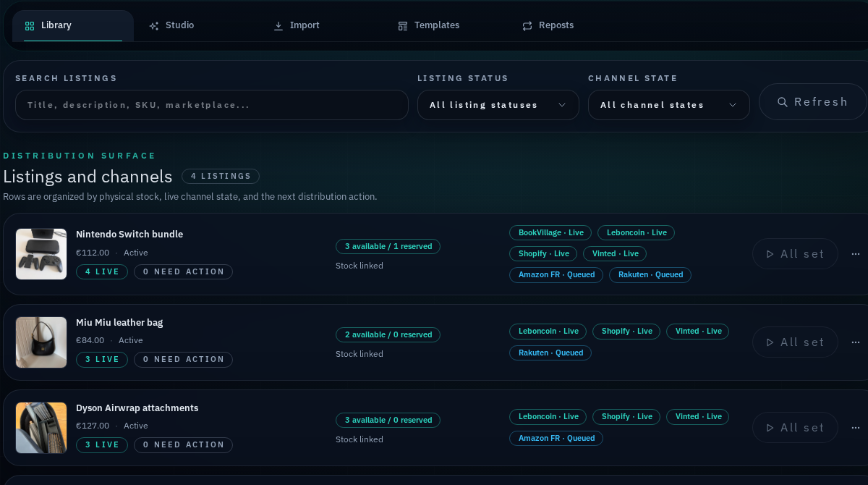Click the 3 LIVE badge on Miu Miu
Image resolution: width=868 pixels, height=485 pixels.
coord(102,360)
